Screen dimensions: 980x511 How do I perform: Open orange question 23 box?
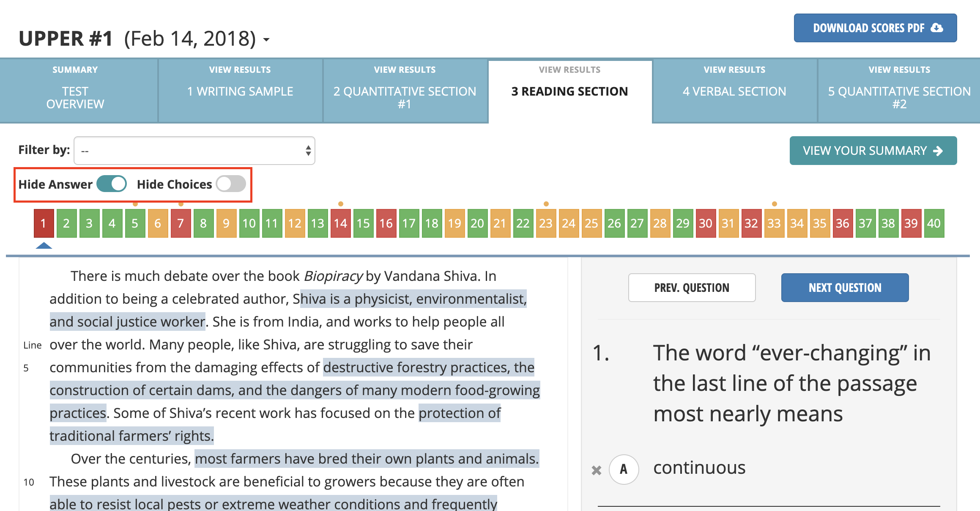(x=546, y=223)
